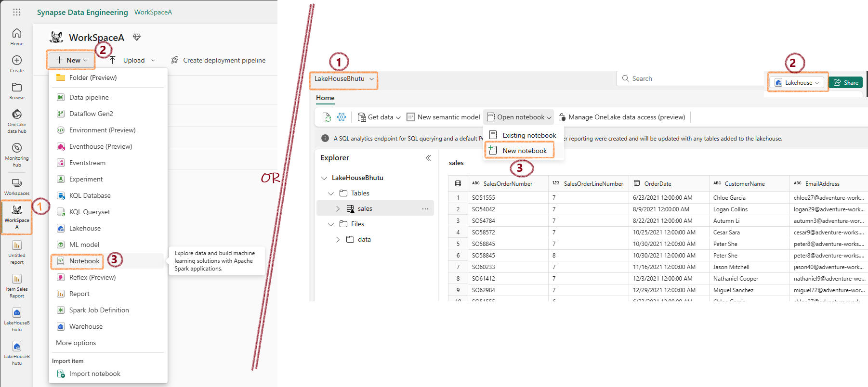Select Reflex (Preview) in New menu
868x387 pixels.
pyautogui.click(x=108, y=277)
